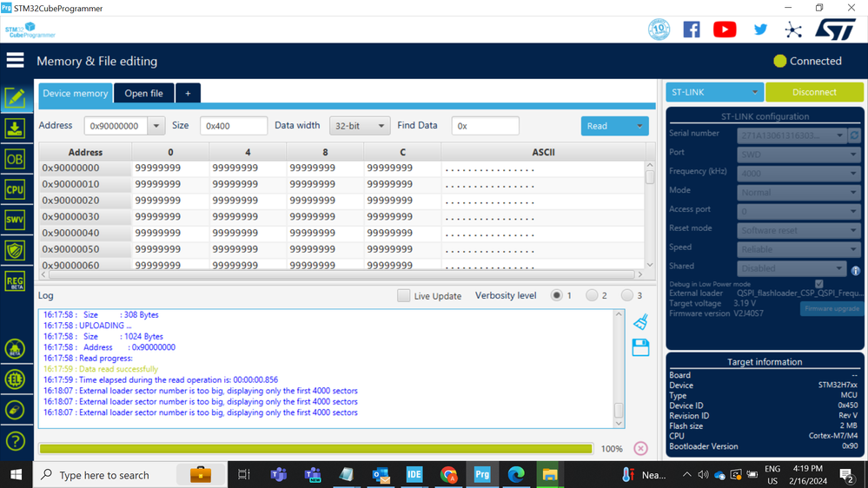Open the CPU panel in sidebar
The image size is (868, 488).
[15, 190]
